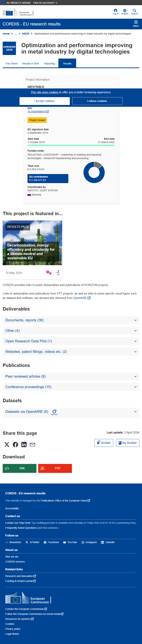The image size is (142, 644).
Task: Click the Booklet button
Action: (104, 443)
